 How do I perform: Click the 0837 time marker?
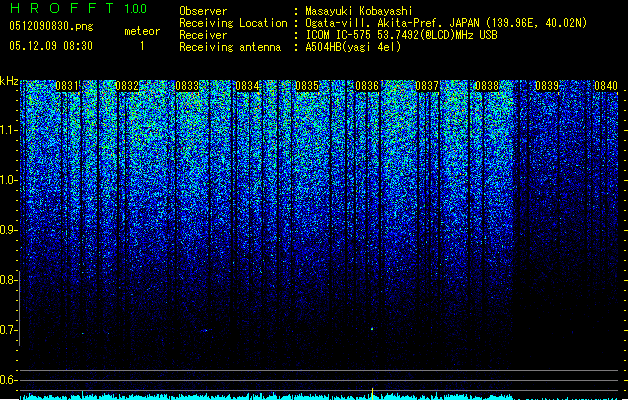point(427,86)
